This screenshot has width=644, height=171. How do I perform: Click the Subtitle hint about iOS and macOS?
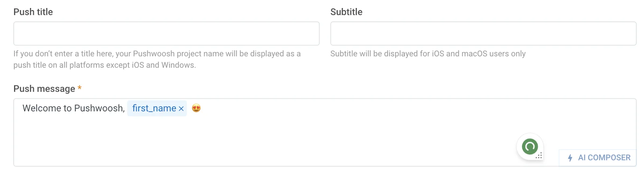(428, 54)
